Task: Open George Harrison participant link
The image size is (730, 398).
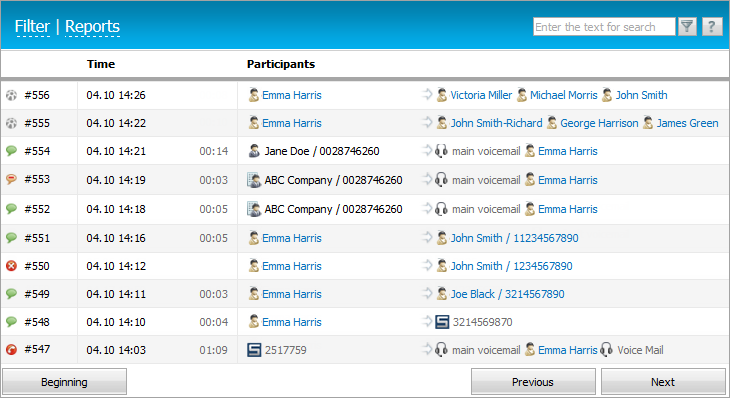Action: coord(599,123)
